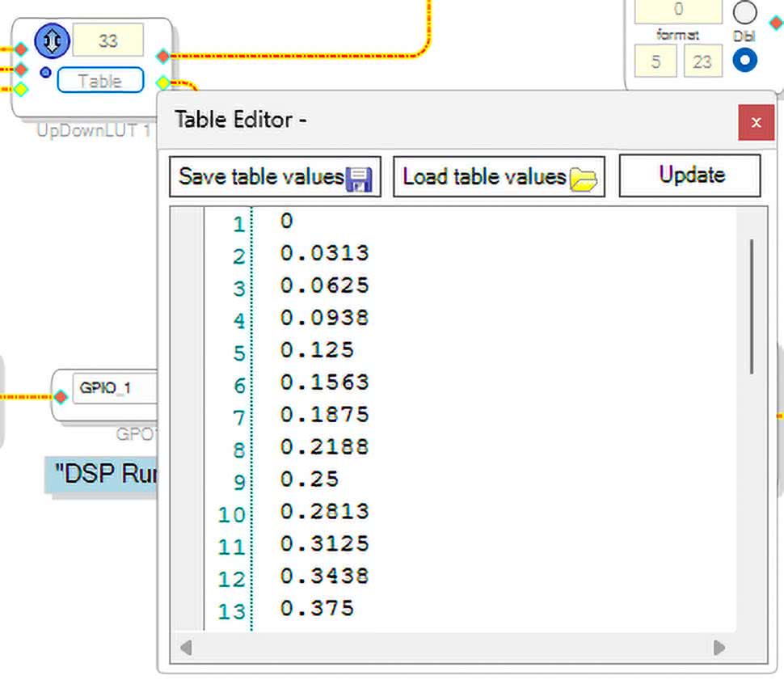
Task: Click the format field showing 23
Action: pos(702,61)
